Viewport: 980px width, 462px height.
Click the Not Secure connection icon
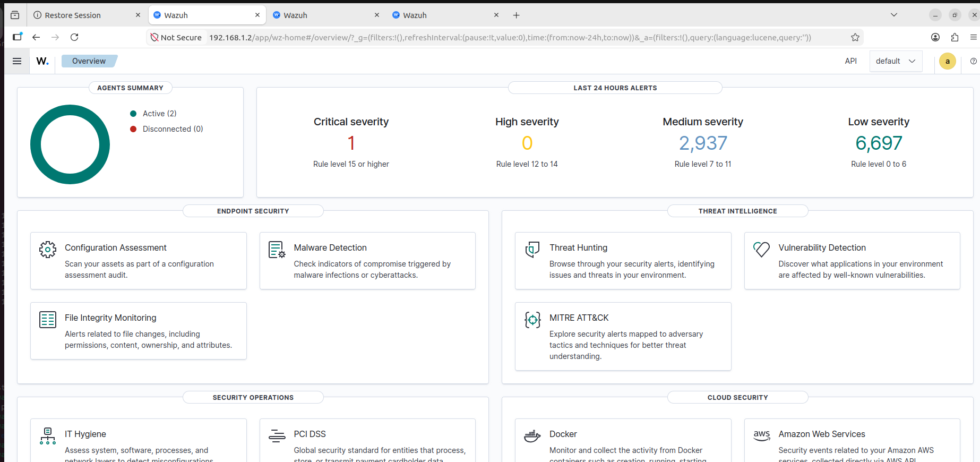click(154, 37)
